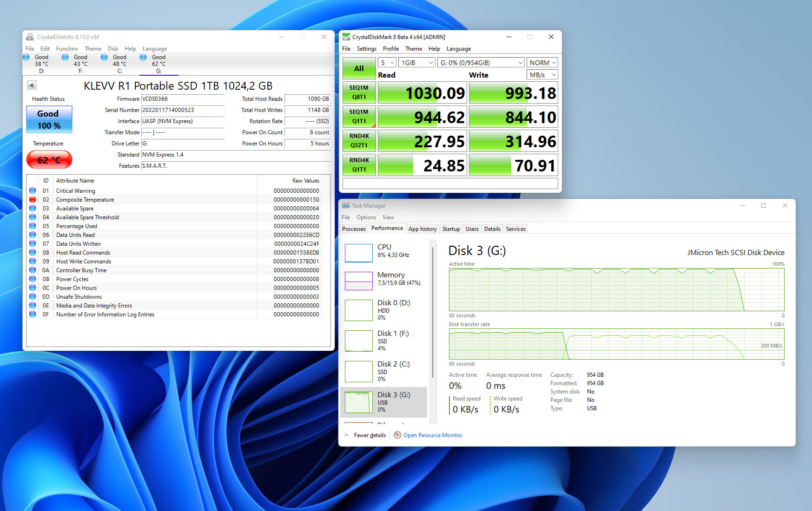Click the Data Units Written row

click(x=175, y=243)
